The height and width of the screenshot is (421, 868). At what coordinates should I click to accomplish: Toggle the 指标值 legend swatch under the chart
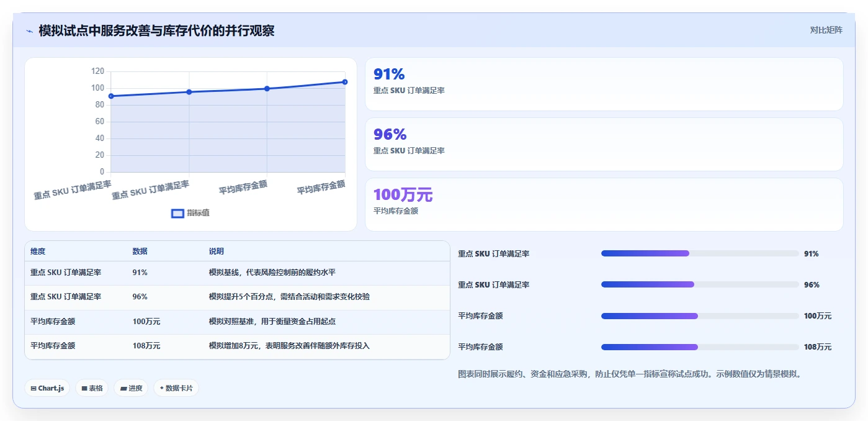pos(177,213)
